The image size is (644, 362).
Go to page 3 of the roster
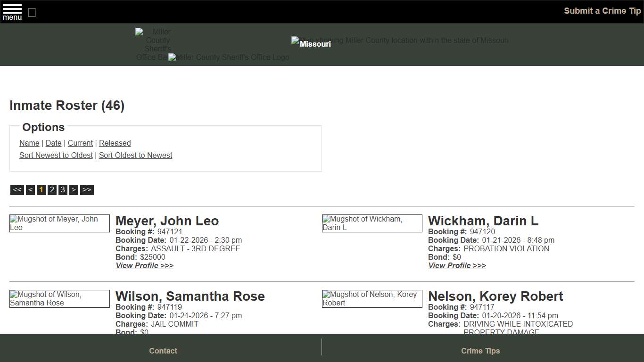coord(63,189)
